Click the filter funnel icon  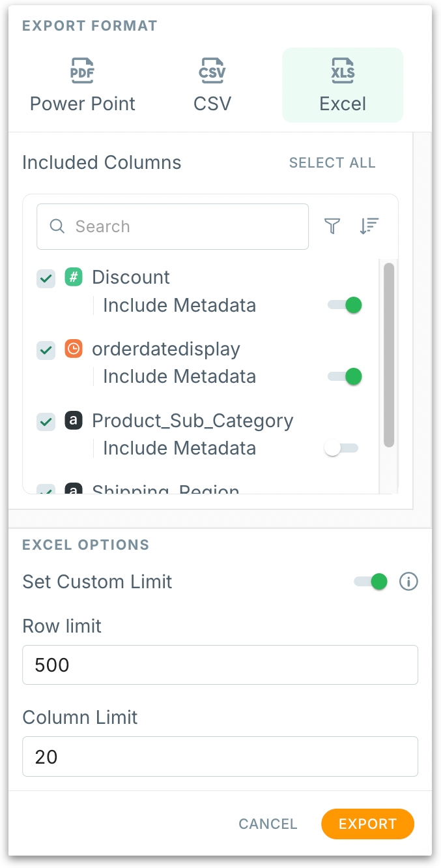pos(332,226)
